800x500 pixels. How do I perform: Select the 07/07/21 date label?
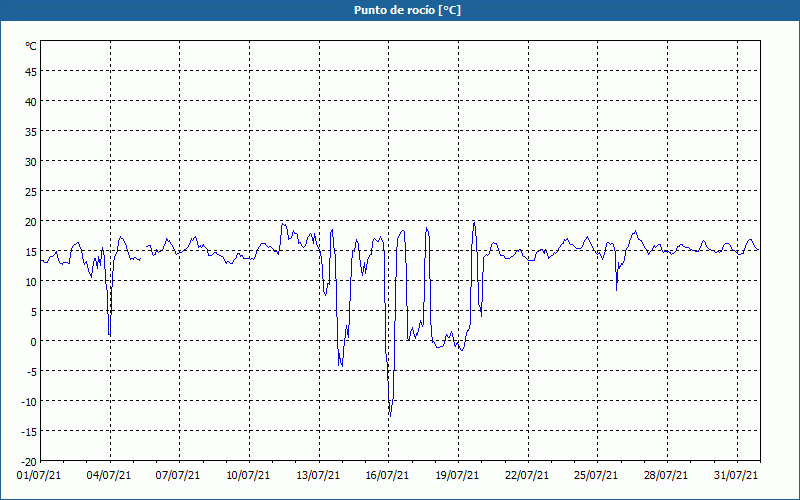point(178,475)
